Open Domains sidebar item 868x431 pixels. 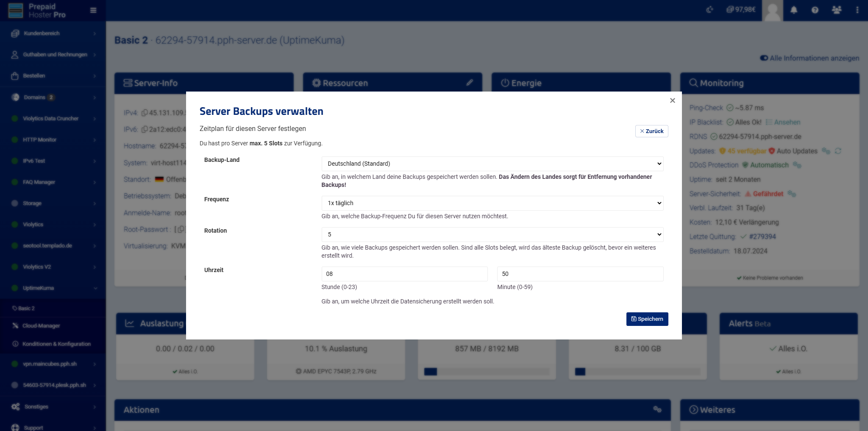click(x=53, y=97)
